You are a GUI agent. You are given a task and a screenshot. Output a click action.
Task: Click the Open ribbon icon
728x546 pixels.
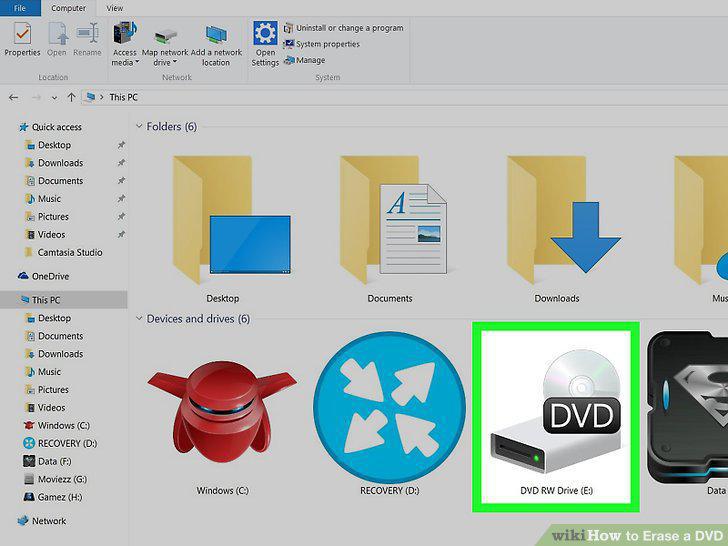click(57, 39)
